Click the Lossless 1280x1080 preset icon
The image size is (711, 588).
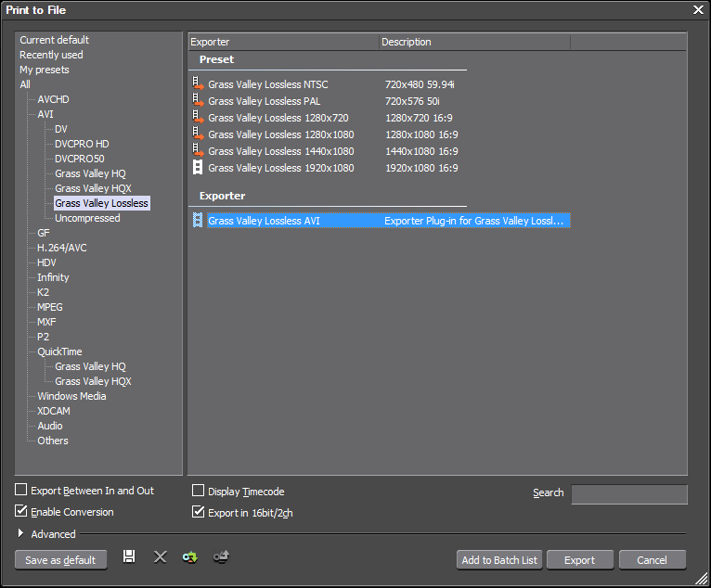point(198,134)
